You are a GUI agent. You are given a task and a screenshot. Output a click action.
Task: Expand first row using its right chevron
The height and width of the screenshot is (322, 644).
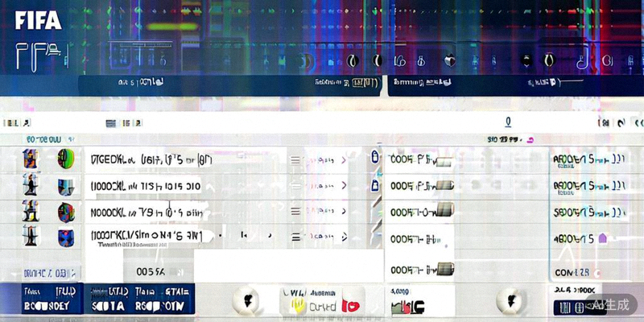pos(344,160)
